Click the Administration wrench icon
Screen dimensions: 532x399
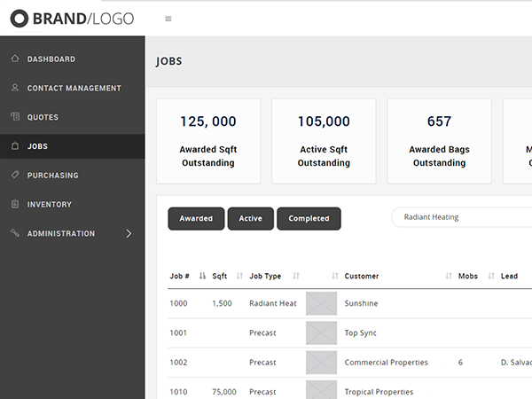click(15, 232)
